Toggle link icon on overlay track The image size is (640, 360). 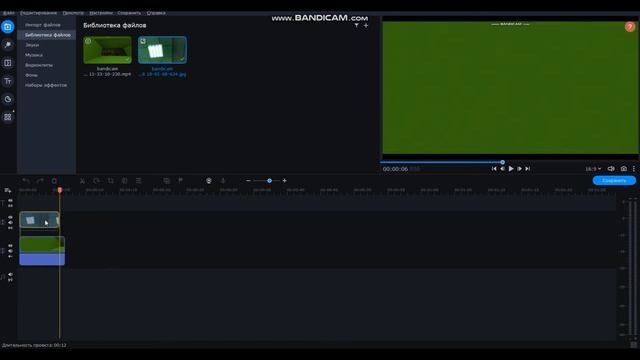[x=10, y=228]
